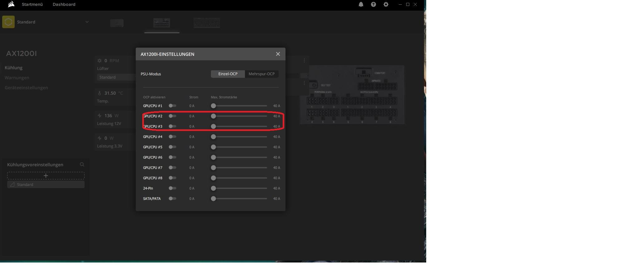Open the notifications bell icon
The height and width of the screenshot is (270, 644).
[x=361, y=4]
